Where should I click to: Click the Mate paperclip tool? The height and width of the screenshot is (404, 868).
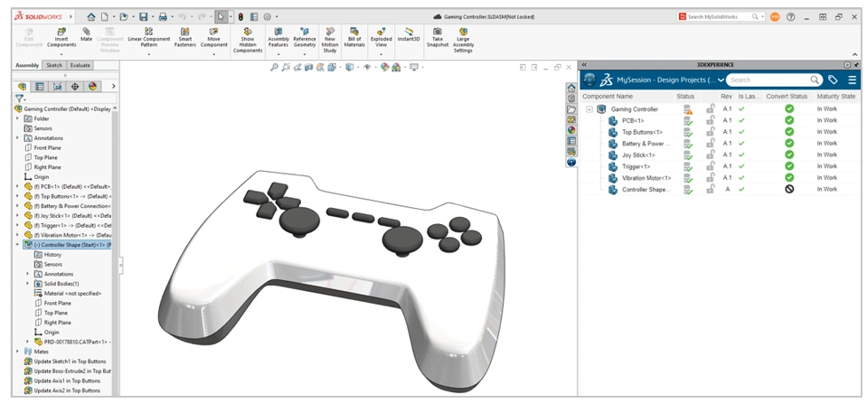[x=87, y=35]
